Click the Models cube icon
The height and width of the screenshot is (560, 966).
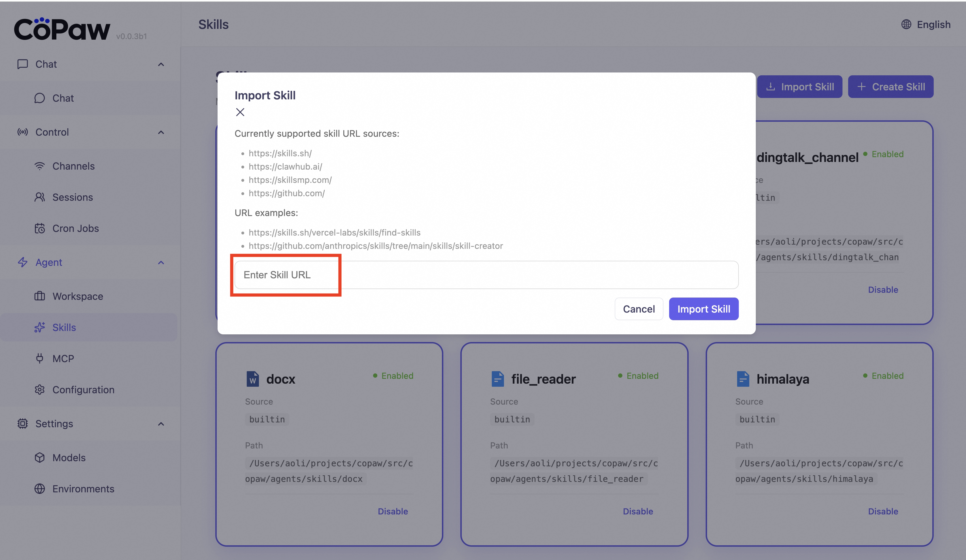pyautogui.click(x=39, y=458)
